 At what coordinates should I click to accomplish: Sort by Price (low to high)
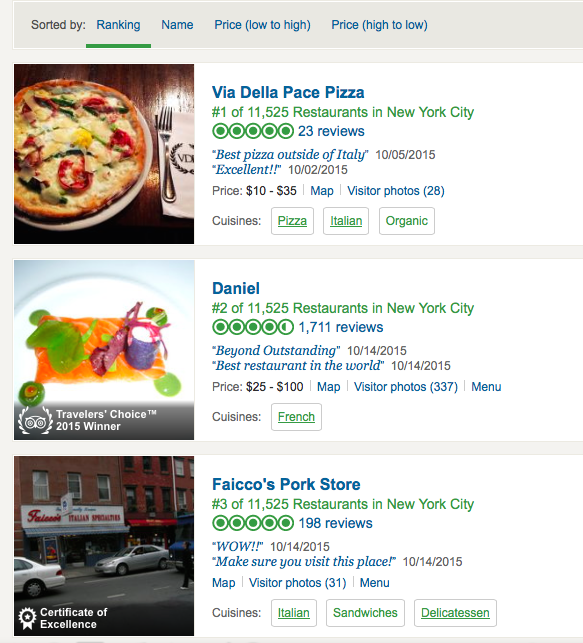point(262,25)
